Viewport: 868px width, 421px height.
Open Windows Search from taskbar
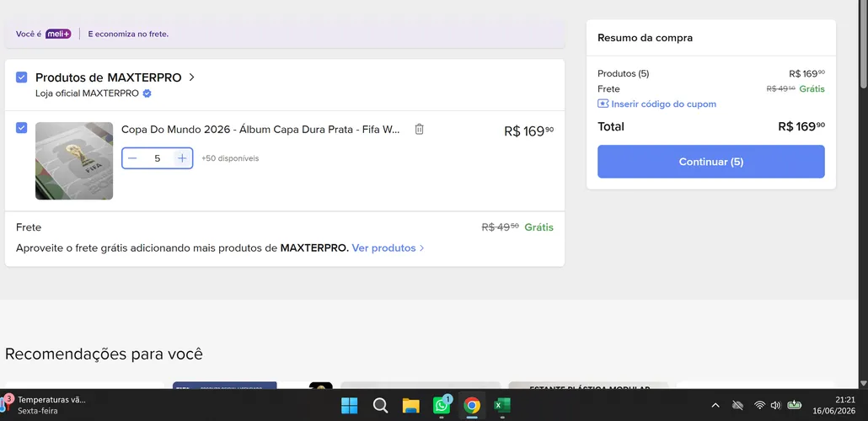pos(380,406)
